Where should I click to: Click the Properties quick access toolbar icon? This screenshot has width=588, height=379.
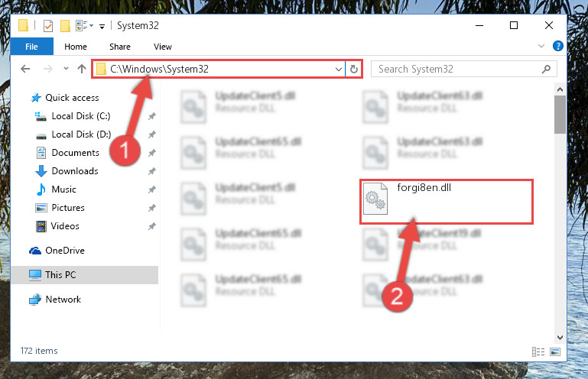[x=48, y=26]
